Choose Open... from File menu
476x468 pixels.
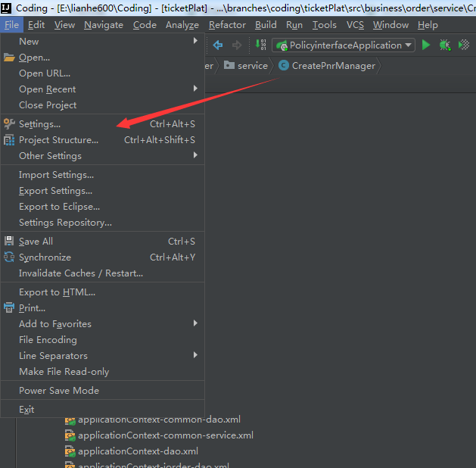102,58
